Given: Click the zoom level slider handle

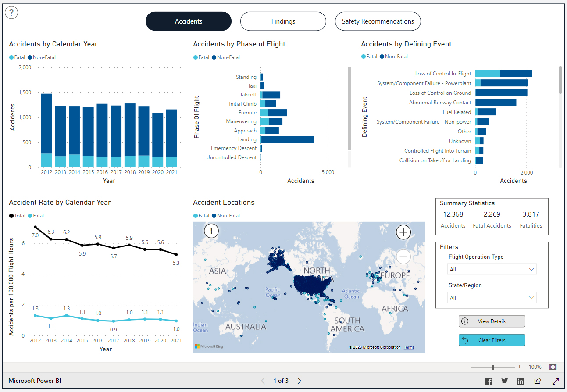Looking at the screenshot, I should (493, 367).
